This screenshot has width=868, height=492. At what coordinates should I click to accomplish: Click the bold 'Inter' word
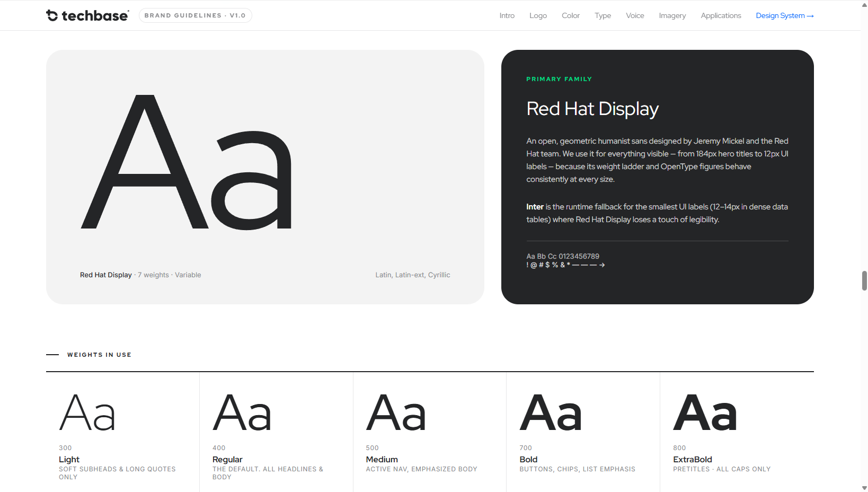535,207
